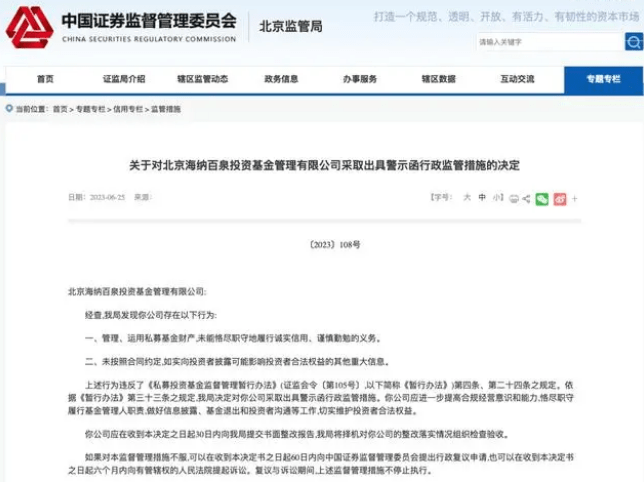Image resolution: width=644 pixels, height=482 pixels.
Task: Click the share icon in article toolbar
Action: pos(526,199)
